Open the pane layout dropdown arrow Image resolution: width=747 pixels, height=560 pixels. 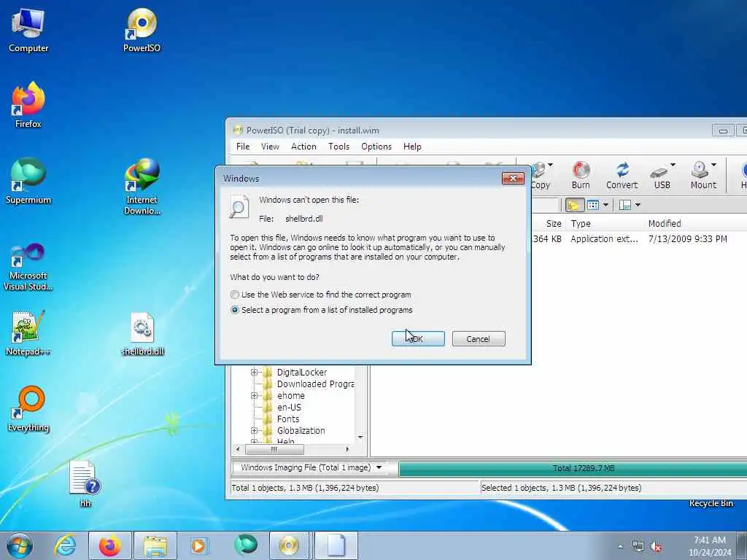pyautogui.click(x=638, y=205)
